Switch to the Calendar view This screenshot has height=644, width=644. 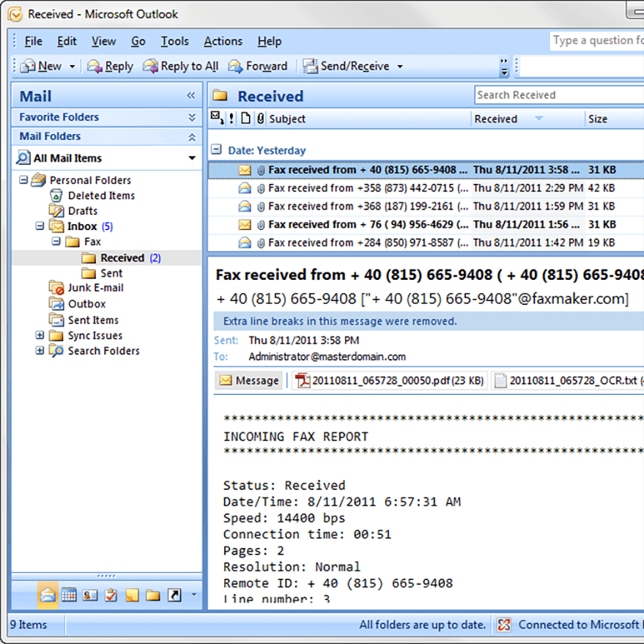(69, 595)
